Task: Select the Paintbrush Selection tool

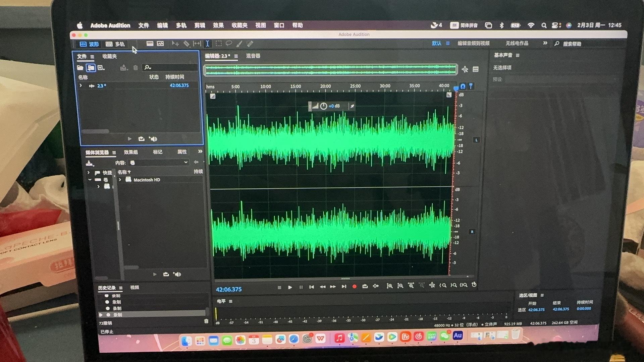Action: pos(239,44)
